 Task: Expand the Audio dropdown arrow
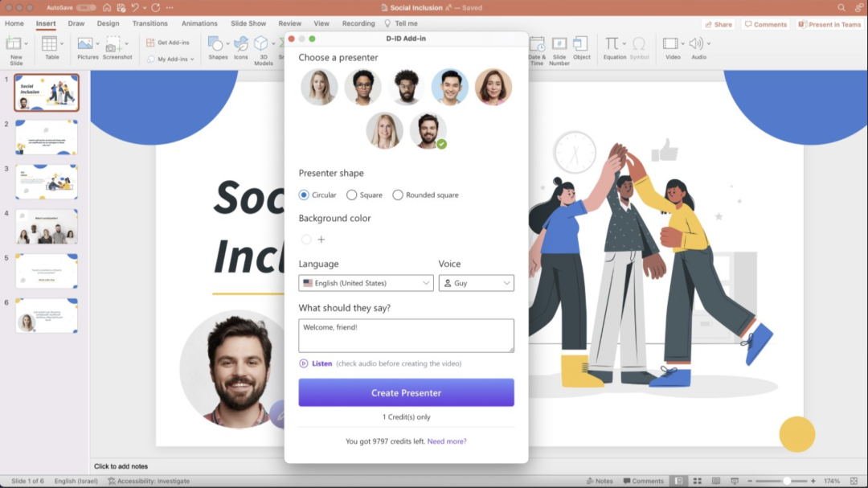pyautogui.click(x=709, y=43)
